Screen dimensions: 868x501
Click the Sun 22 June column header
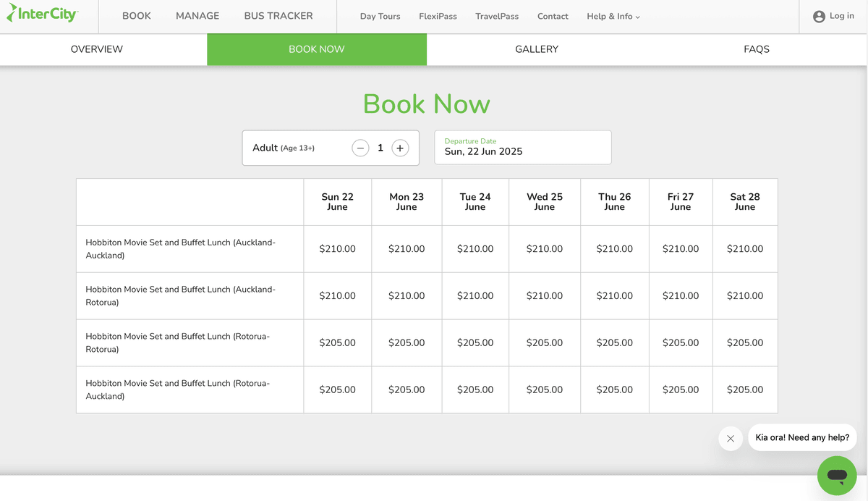pyautogui.click(x=338, y=202)
